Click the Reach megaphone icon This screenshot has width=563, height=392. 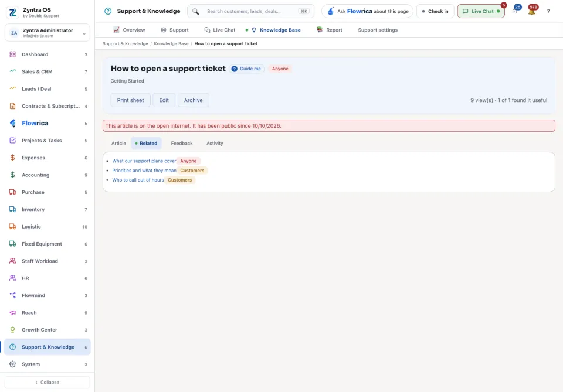click(12, 312)
